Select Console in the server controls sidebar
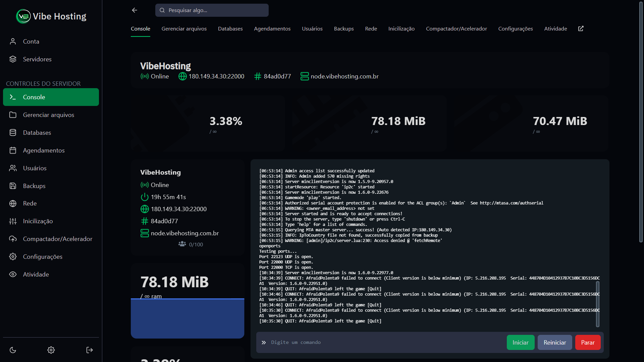Viewport: 644px width, 362px height. 51,97
